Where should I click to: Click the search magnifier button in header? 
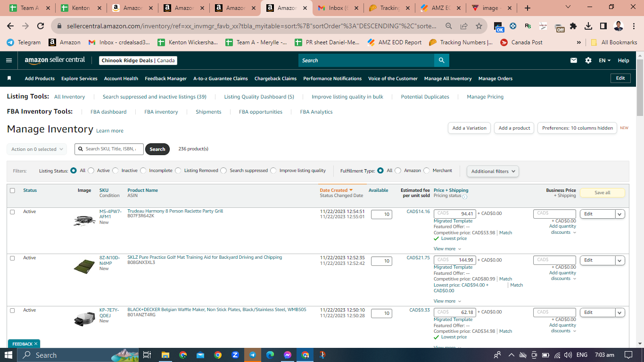442,60
